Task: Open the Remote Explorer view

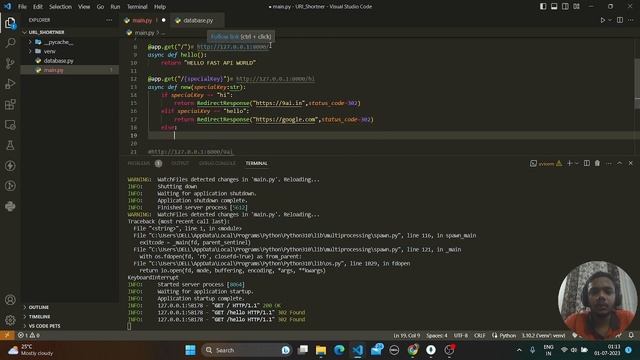Action: click(x=10, y=125)
